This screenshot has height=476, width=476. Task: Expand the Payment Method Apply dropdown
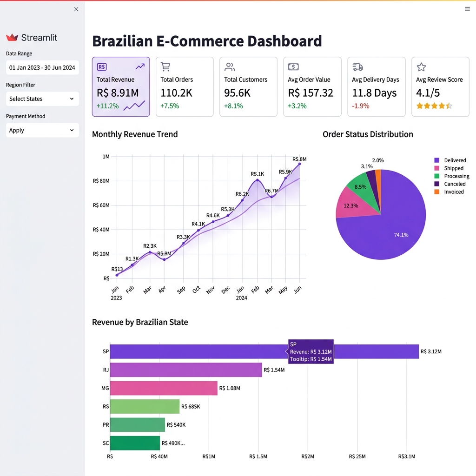(42, 130)
